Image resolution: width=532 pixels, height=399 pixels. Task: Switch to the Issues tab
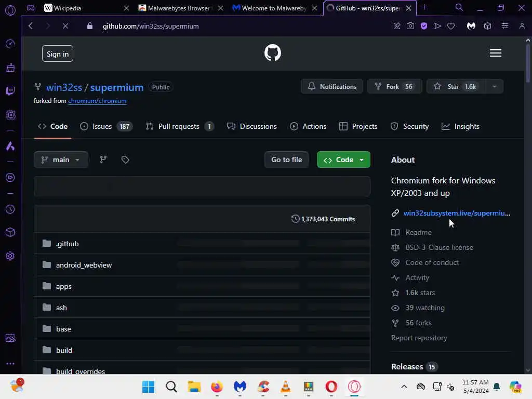[106, 126]
